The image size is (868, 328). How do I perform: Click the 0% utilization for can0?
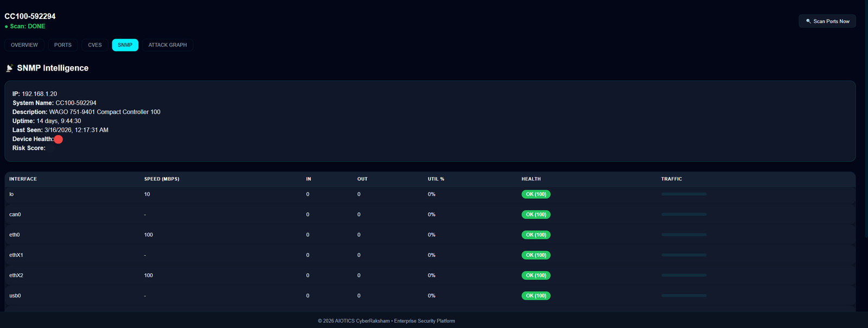point(432,215)
